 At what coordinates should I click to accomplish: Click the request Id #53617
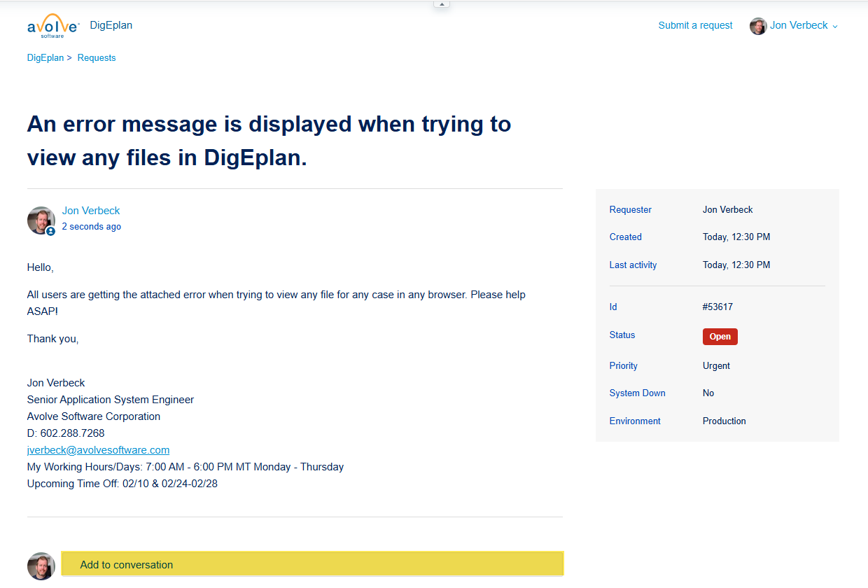717,307
